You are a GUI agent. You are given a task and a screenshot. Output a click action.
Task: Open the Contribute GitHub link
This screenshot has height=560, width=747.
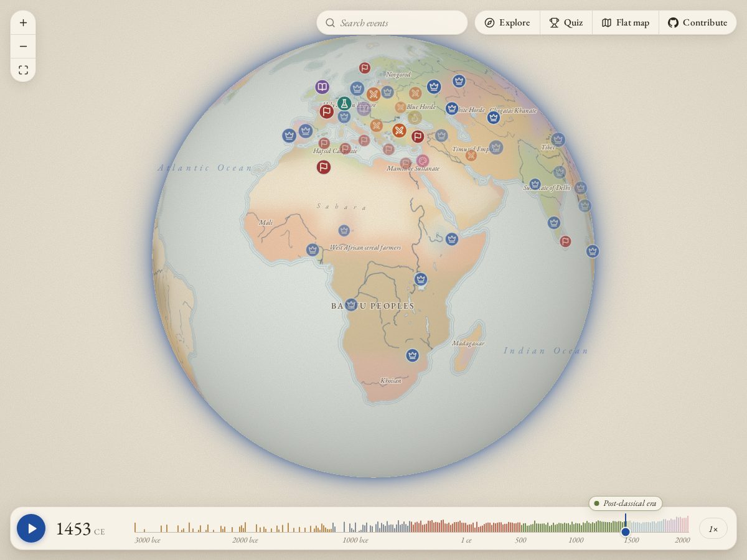coord(698,22)
